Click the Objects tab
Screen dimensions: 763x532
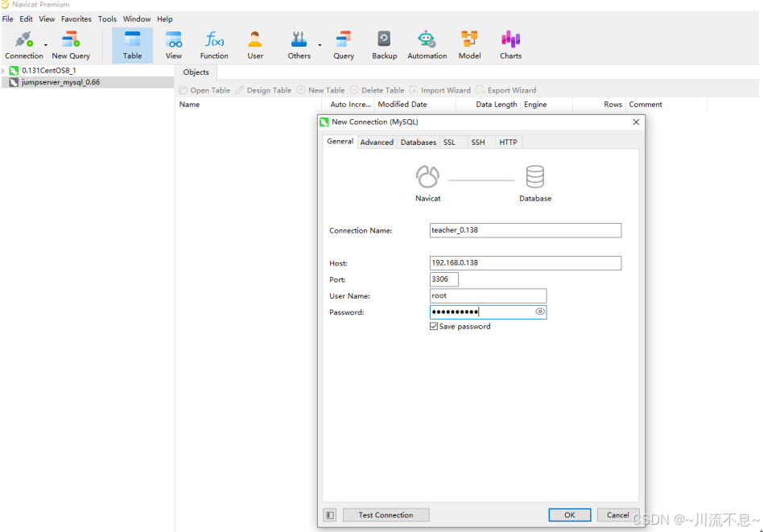pyautogui.click(x=196, y=72)
